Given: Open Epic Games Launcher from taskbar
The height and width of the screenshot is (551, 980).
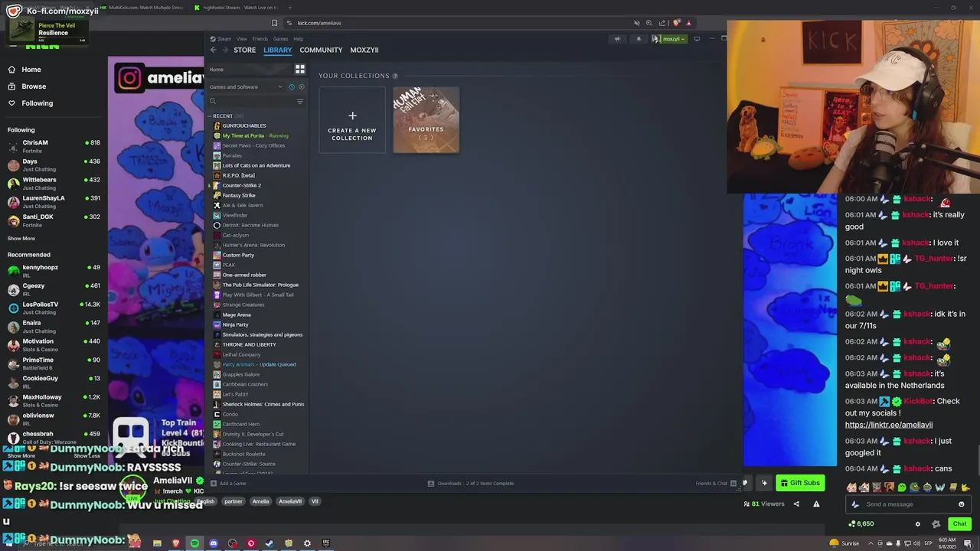Looking at the screenshot, I should (x=326, y=543).
